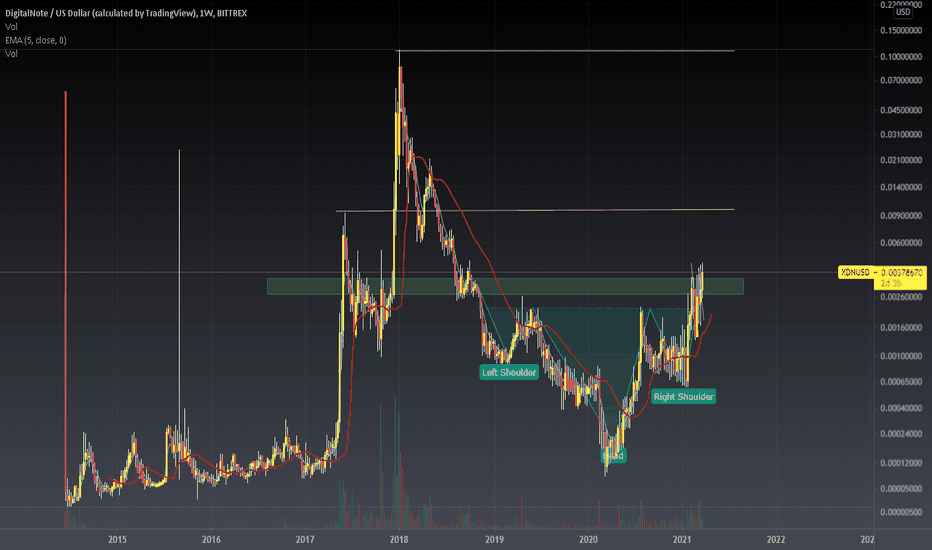Click the 0.00160000 price axis value

point(901,328)
